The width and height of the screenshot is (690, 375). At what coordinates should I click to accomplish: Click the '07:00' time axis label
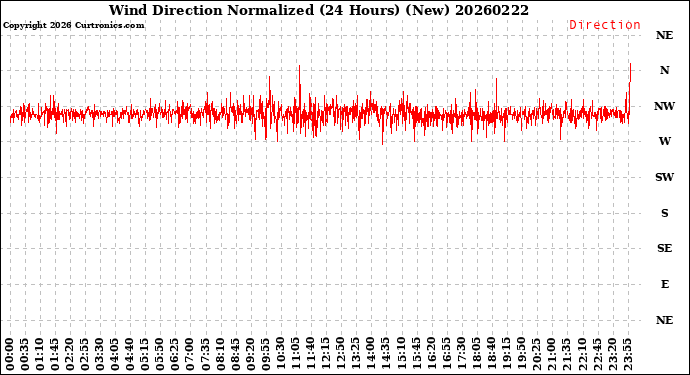click(x=190, y=354)
